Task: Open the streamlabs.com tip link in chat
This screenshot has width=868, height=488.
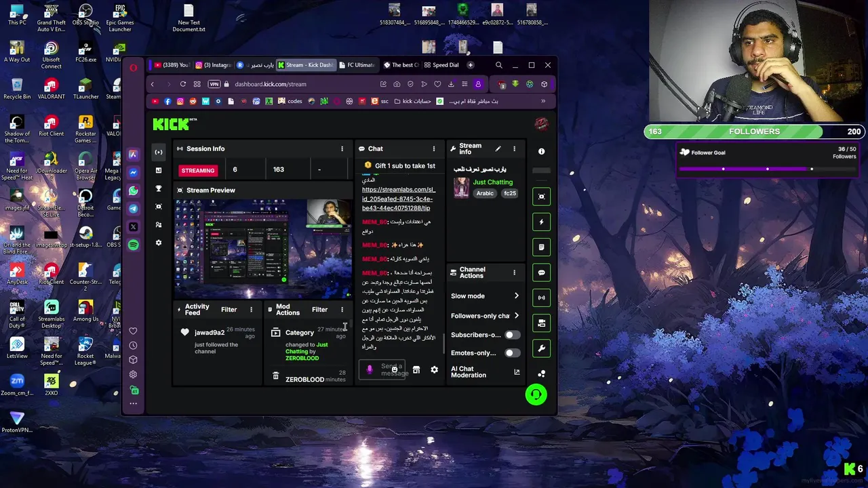Action: [x=399, y=199]
